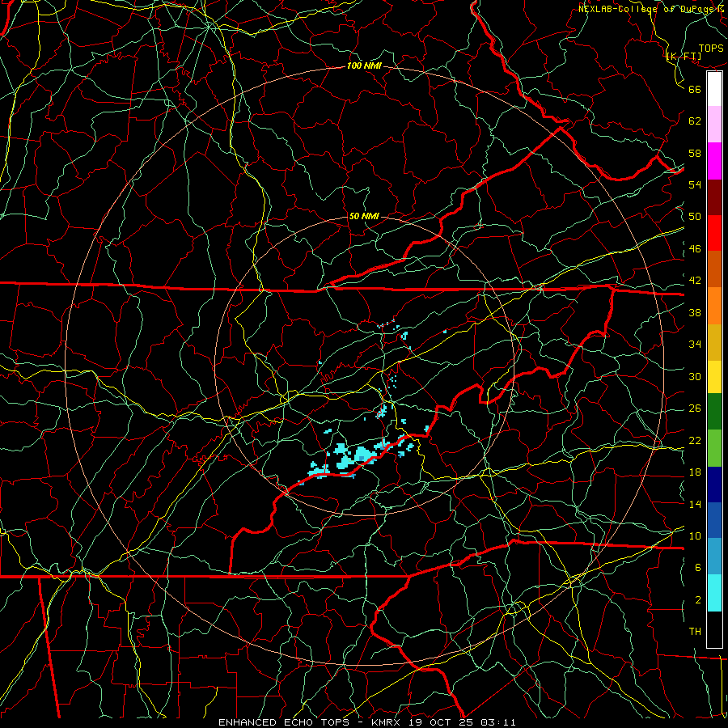Click the bright red legend swatch
The height and width of the screenshot is (728, 728).
pyautogui.click(x=714, y=233)
